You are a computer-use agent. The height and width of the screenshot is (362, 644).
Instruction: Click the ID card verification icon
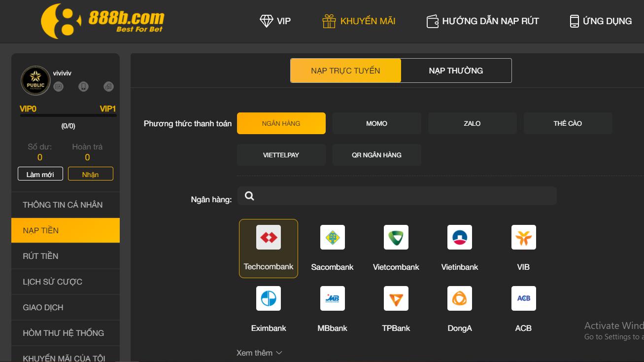[59, 87]
